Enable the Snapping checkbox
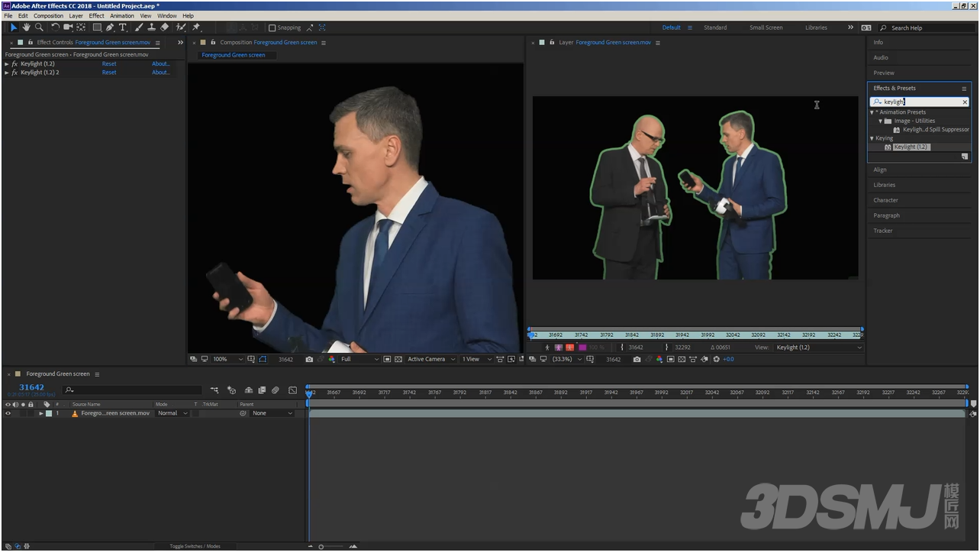 [272, 27]
